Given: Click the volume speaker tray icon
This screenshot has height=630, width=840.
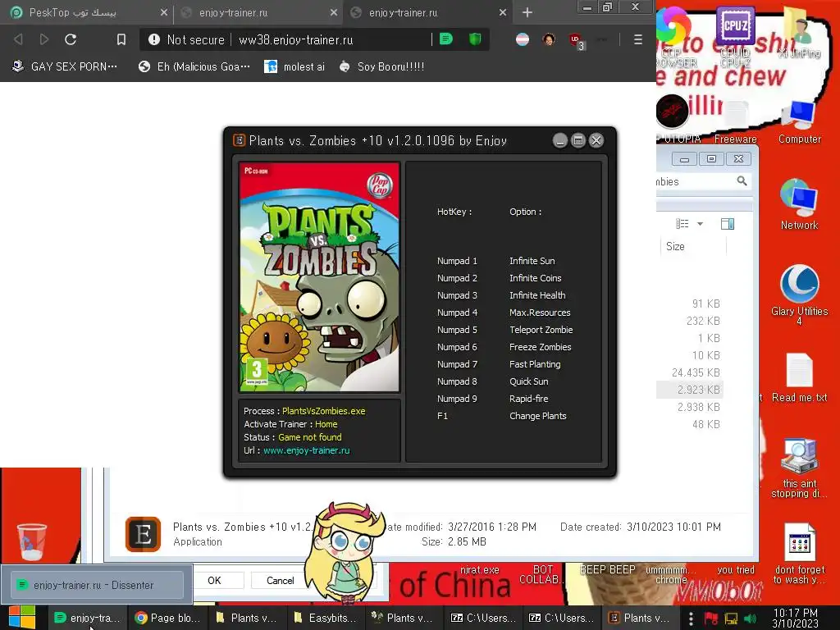Looking at the screenshot, I should click(x=751, y=619).
